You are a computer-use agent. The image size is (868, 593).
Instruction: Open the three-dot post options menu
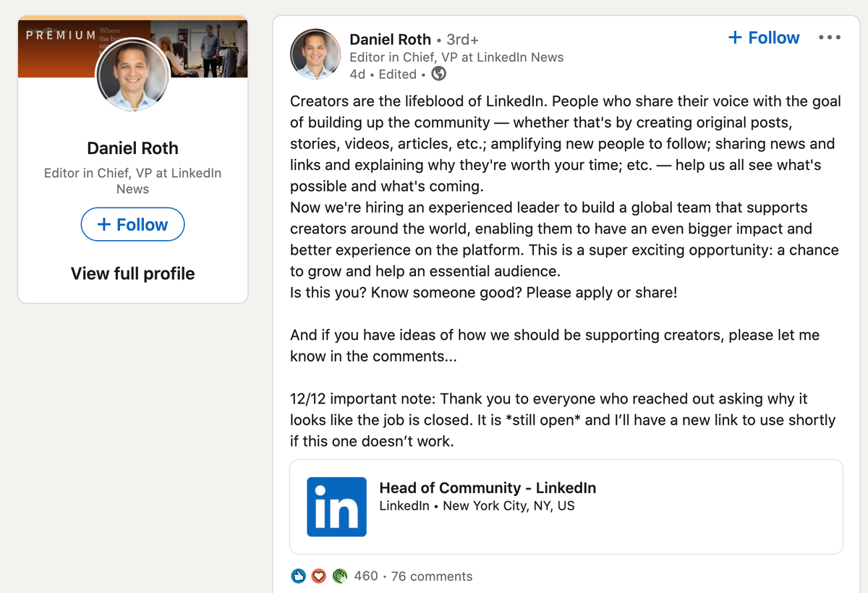829,37
